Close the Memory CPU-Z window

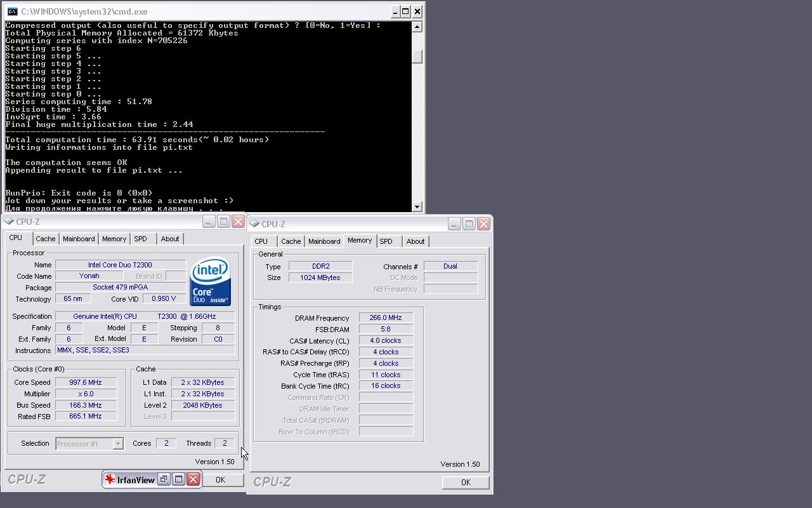click(483, 224)
